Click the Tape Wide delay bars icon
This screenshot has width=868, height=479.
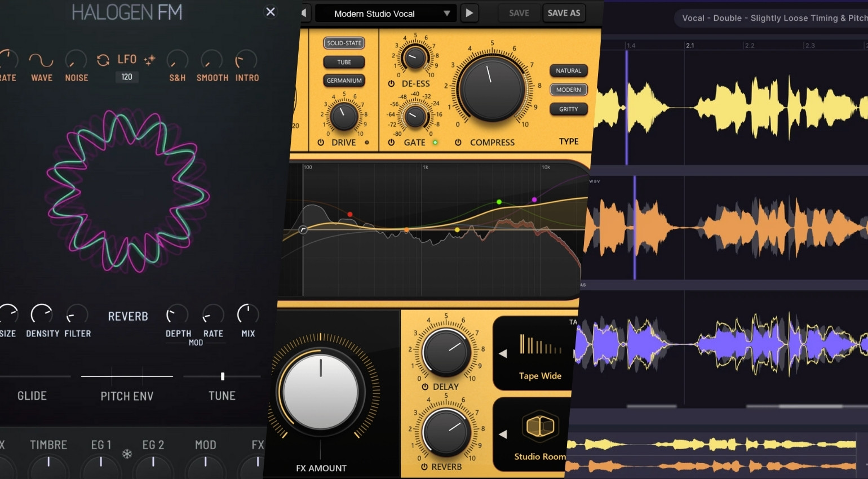[x=540, y=344]
